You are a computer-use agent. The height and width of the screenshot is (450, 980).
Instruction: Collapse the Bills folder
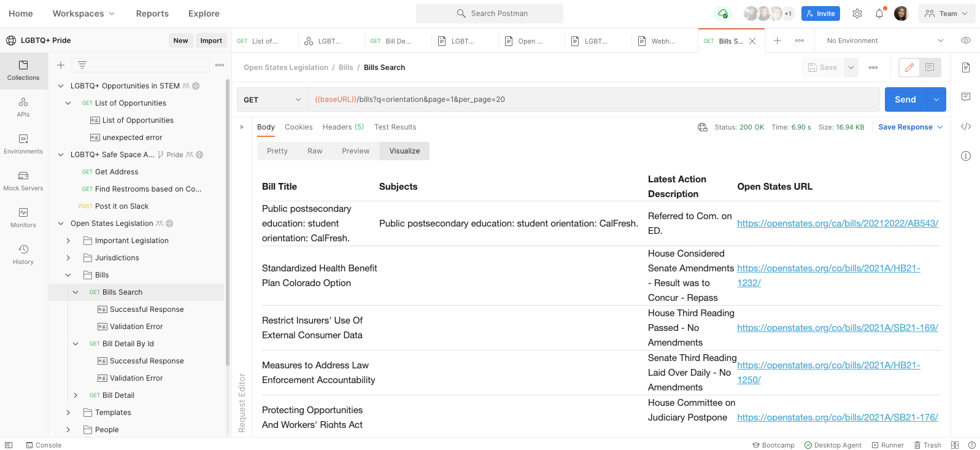(x=68, y=275)
